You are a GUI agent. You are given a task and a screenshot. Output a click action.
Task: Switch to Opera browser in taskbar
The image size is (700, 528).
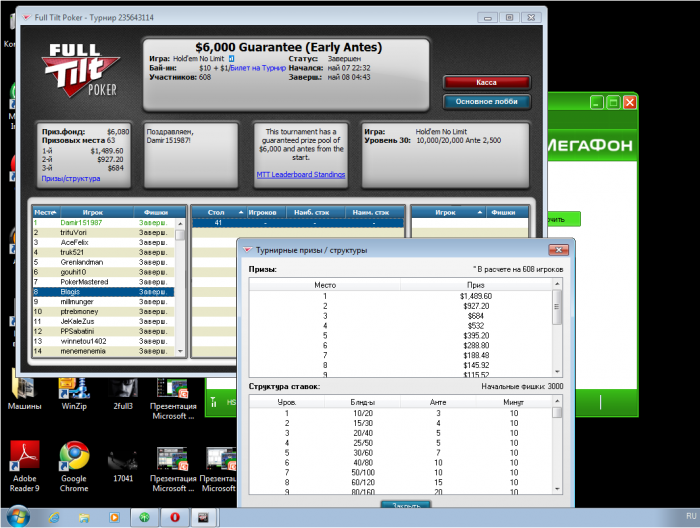pyautogui.click(x=175, y=517)
